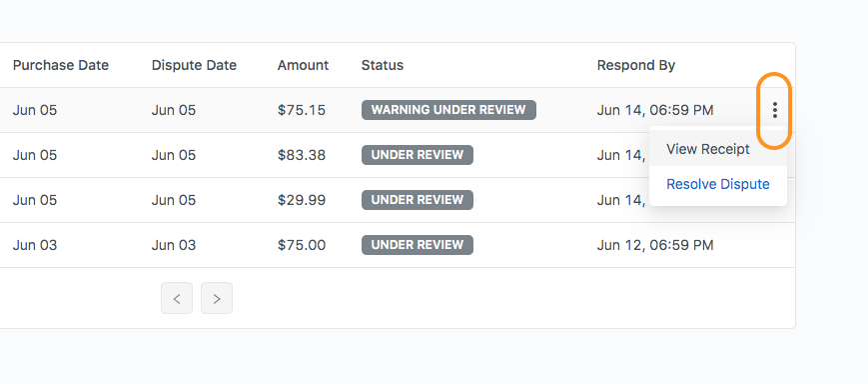Sort by Status column header

pos(382,65)
